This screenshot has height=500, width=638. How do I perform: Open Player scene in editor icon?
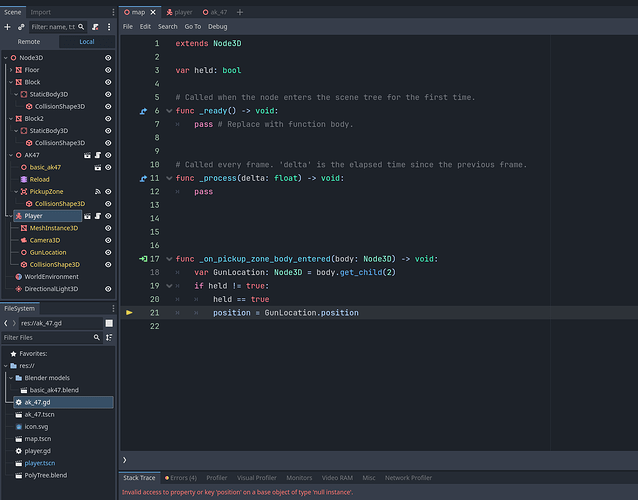(x=87, y=216)
